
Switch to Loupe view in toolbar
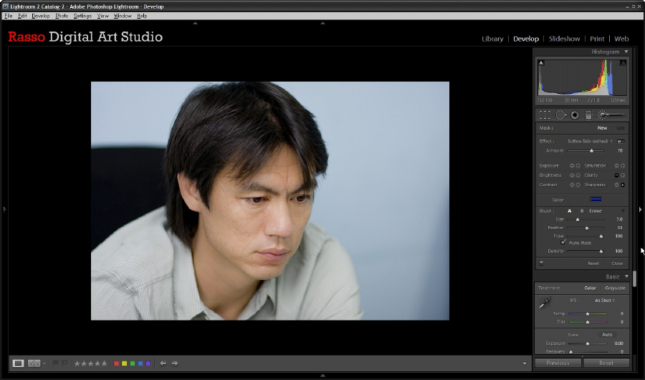(x=18, y=364)
